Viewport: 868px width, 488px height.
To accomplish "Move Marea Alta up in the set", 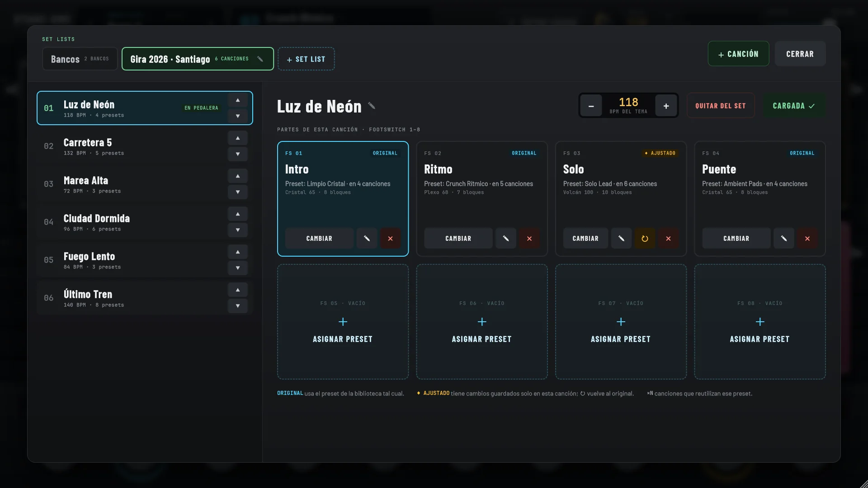I will click(x=238, y=176).
